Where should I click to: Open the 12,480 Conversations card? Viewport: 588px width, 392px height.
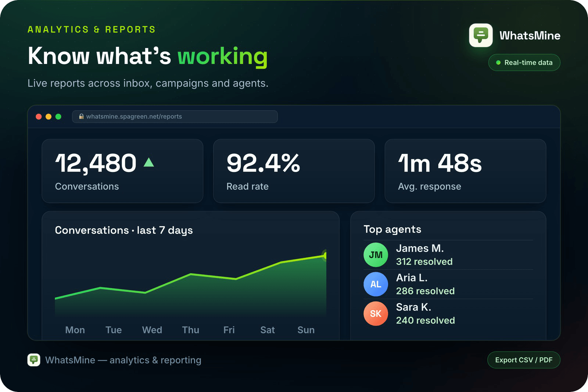pyautogui.click(x=122, y=171)
